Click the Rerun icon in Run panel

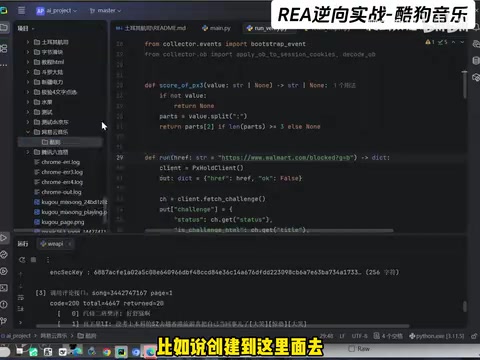22,260
